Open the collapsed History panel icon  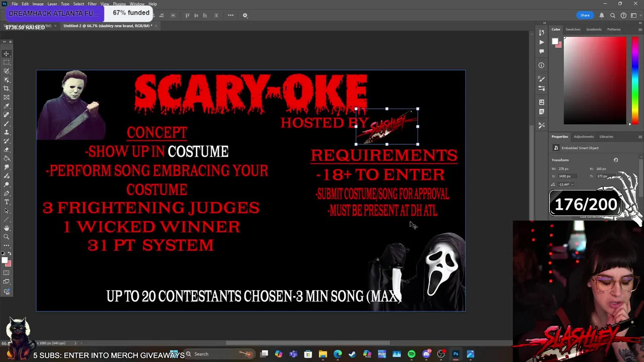click(x=541, y=33)
